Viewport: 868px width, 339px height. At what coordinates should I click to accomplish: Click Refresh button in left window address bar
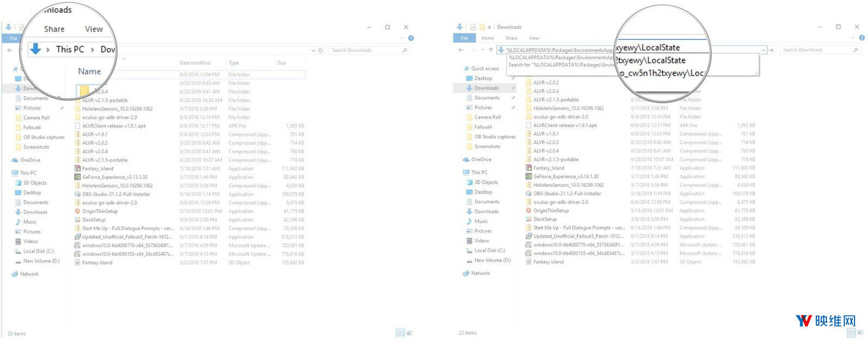321,51
